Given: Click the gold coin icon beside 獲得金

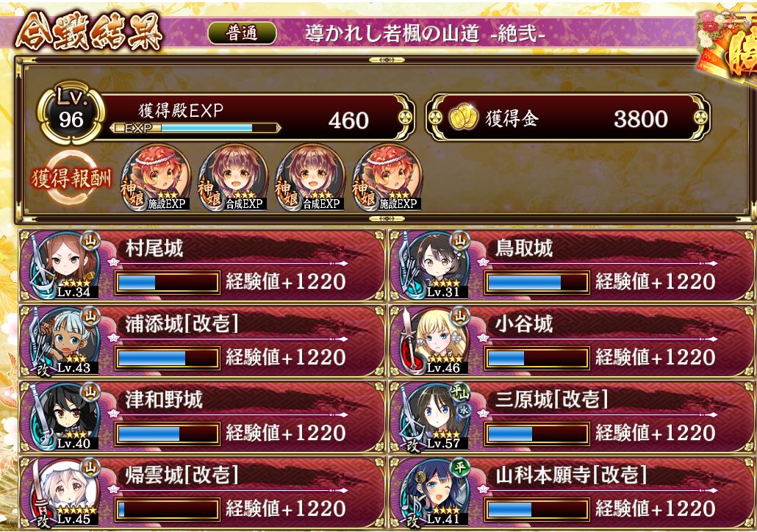Looking at the screenshot, I should [463, 118].
